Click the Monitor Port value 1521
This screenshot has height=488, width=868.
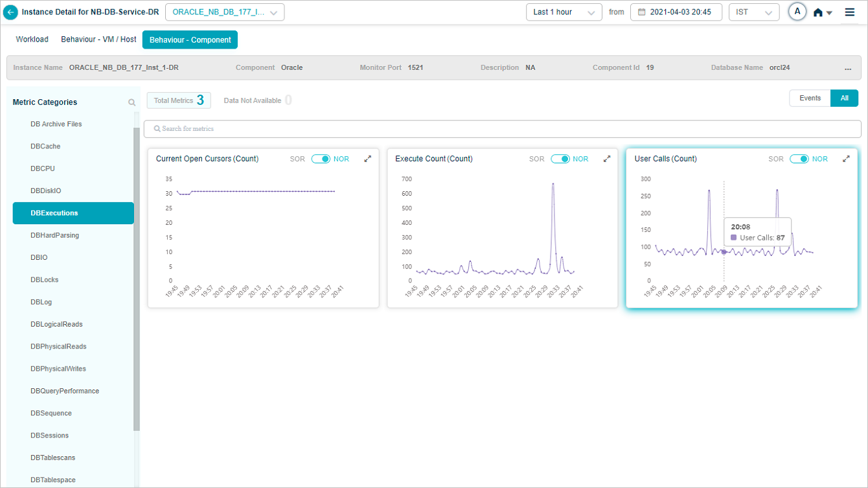tap(416, 68)
